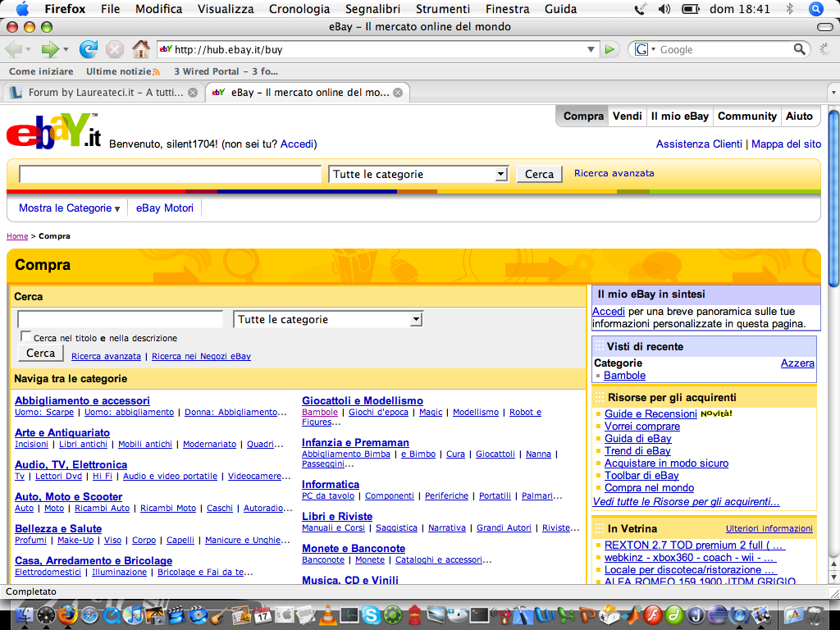The height and width of the screenshot is (630, 840).
Task: Click the Firefox URL address field
Action: pos(377,49)
